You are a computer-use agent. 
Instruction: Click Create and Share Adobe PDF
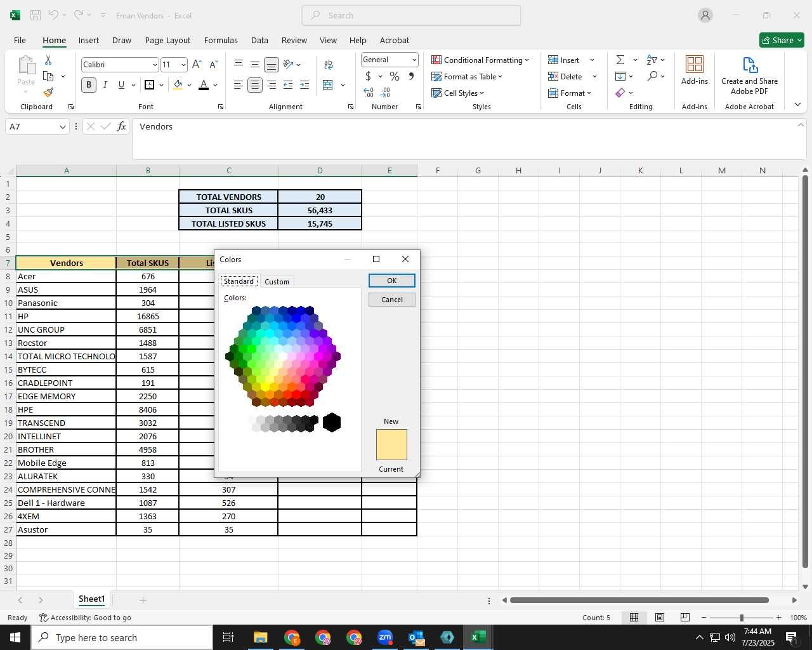749,76
